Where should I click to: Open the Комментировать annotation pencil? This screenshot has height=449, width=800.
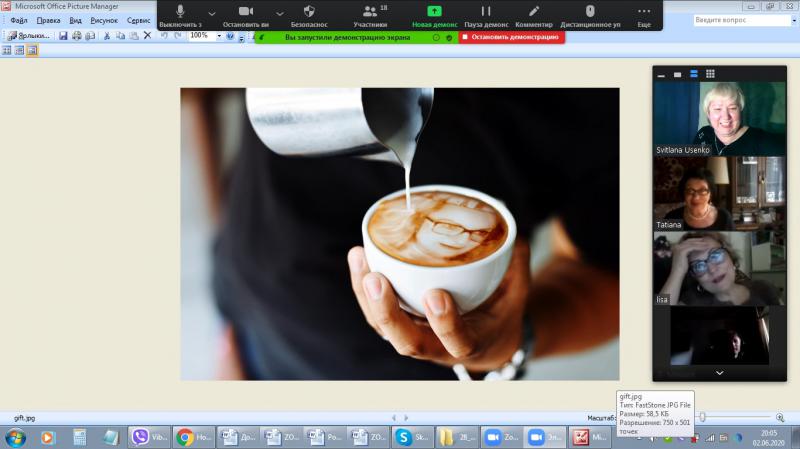pos(534,15)
